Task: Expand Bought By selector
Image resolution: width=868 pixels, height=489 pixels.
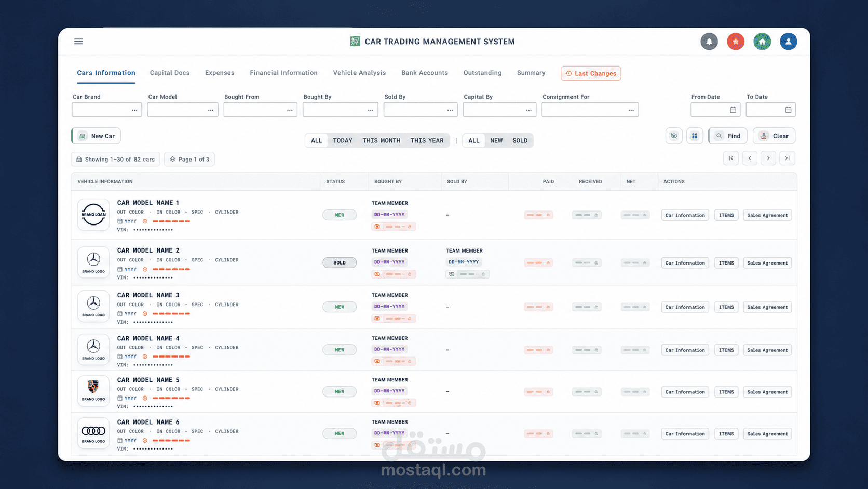Action: point(341,110)
